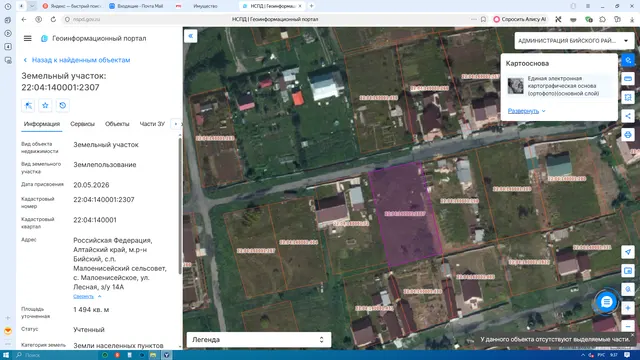Viewport: 640px width, 360px height.
Task: Zoom out the map with minus button
Action: coord(628,327)
